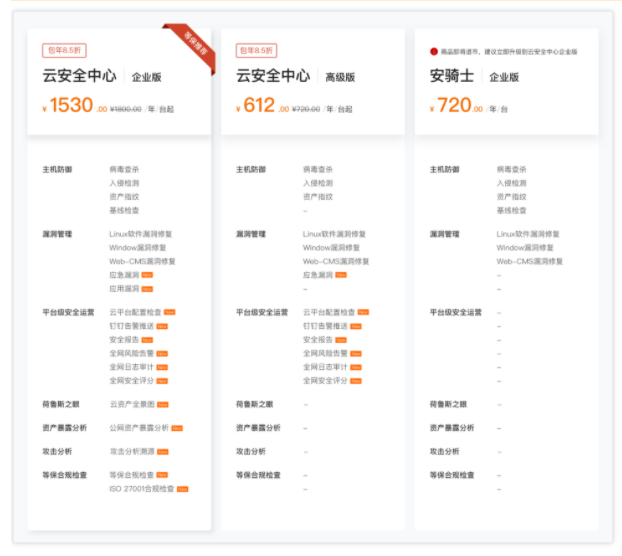
Task: Click New badge beside 全网风险告警 in 企业版 column
Action: (x=162, y=353)
